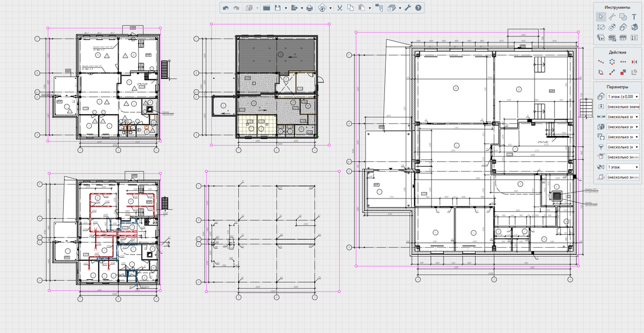Viewport: 644px width, 333px height.
Task: Click the plain table tool icon
Action: click(x=623, y=38)
